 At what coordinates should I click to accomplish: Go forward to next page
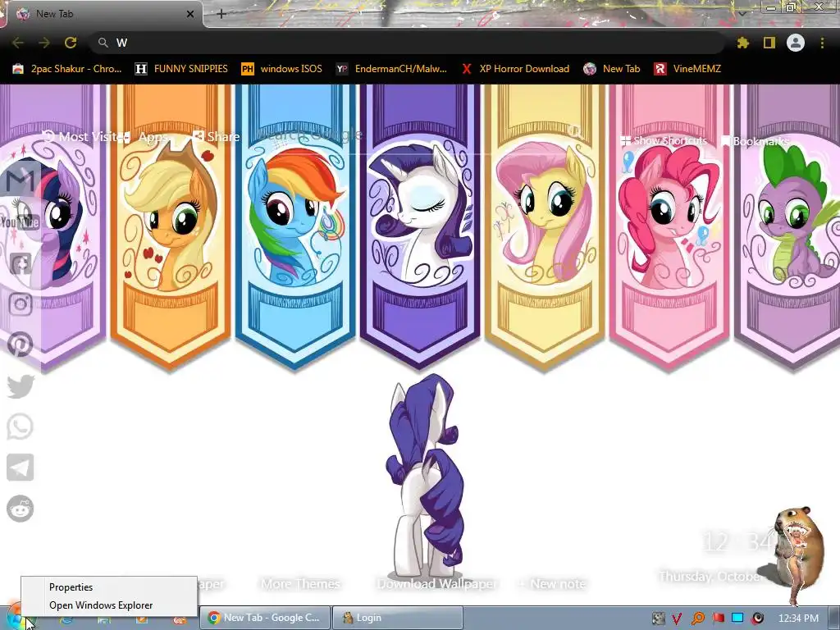click(x=44, y=43)
